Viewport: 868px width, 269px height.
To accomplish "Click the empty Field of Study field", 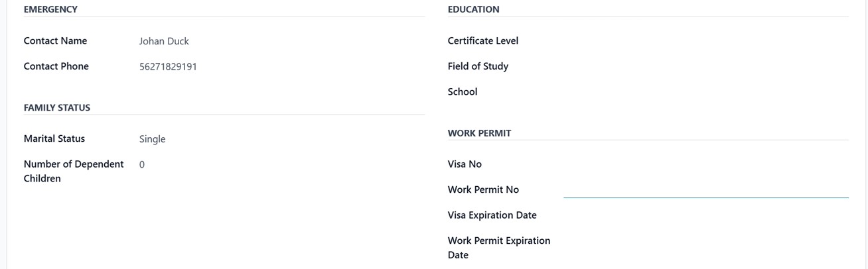I will click(x=705, y=66).
